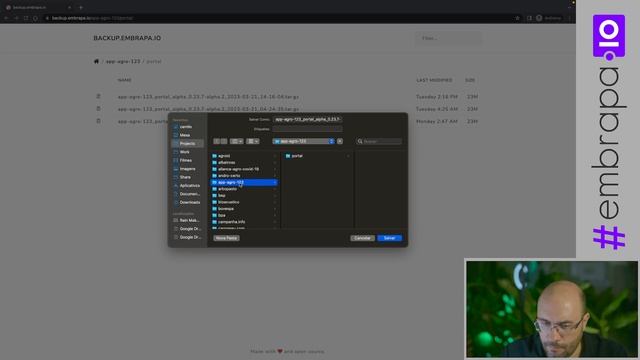Click the Cancelar button in the save dialog
This screenshot has height=360, width=640.
point(362,238)
